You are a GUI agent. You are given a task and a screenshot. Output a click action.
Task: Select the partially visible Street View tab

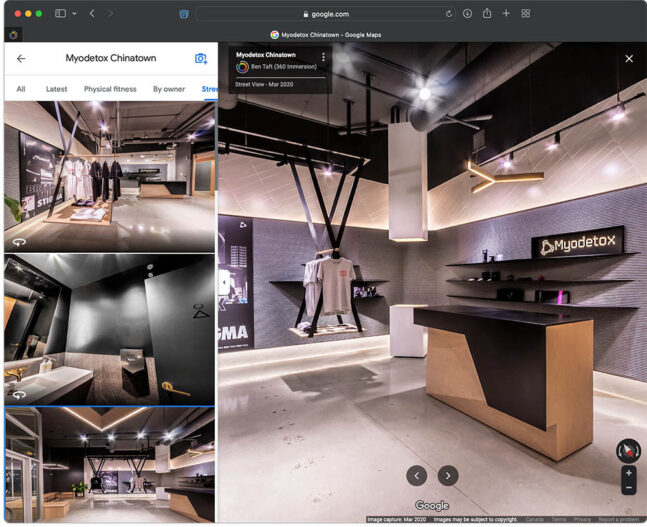pyautogui.click(x=209, y=89)
